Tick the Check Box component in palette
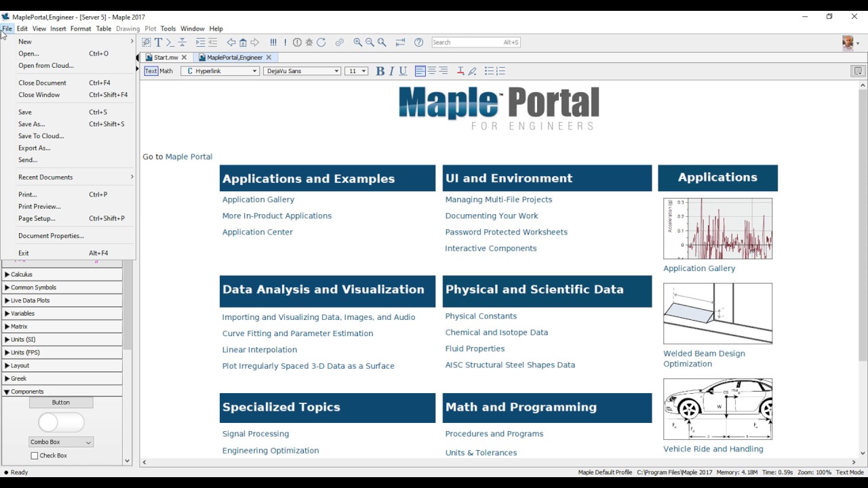The image size is (868, 488). [35, 455]
